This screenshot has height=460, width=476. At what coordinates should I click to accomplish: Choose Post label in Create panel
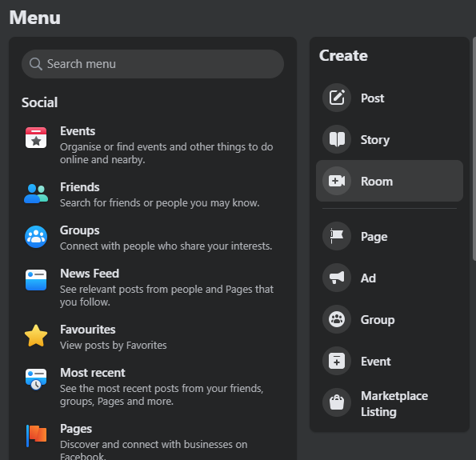[373, 98]
